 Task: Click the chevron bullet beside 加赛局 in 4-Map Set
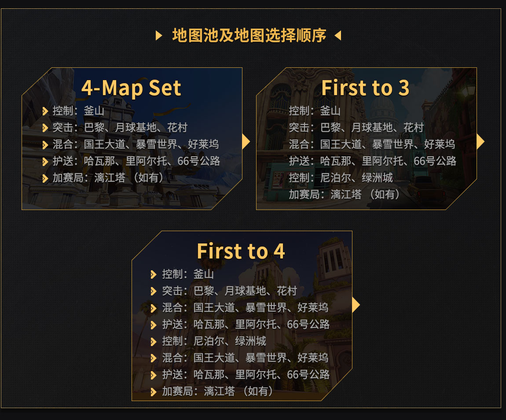(45, 178)
